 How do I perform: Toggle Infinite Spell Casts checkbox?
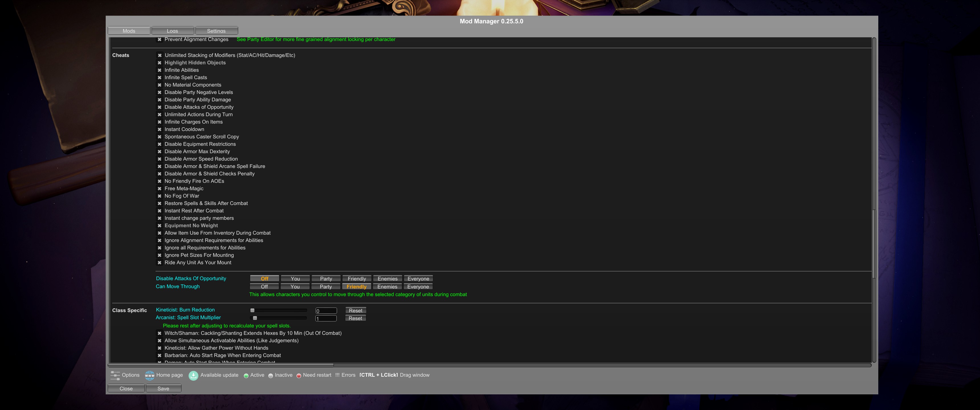(160, 78)
